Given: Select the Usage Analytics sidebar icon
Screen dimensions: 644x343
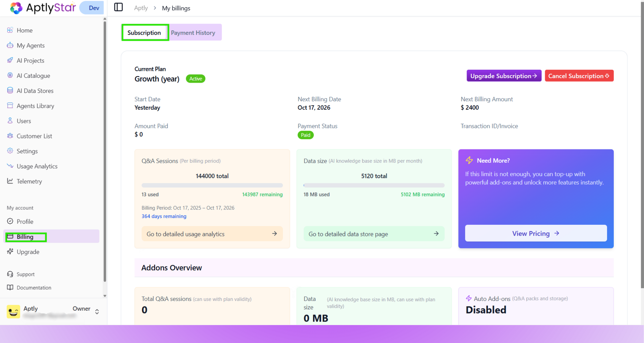Looking at the screenshot, I should 10,166.
